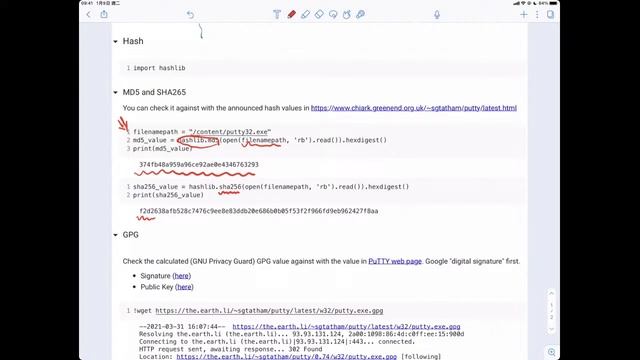Open the page view icon
640x360 pixels.
pos(551,15)
